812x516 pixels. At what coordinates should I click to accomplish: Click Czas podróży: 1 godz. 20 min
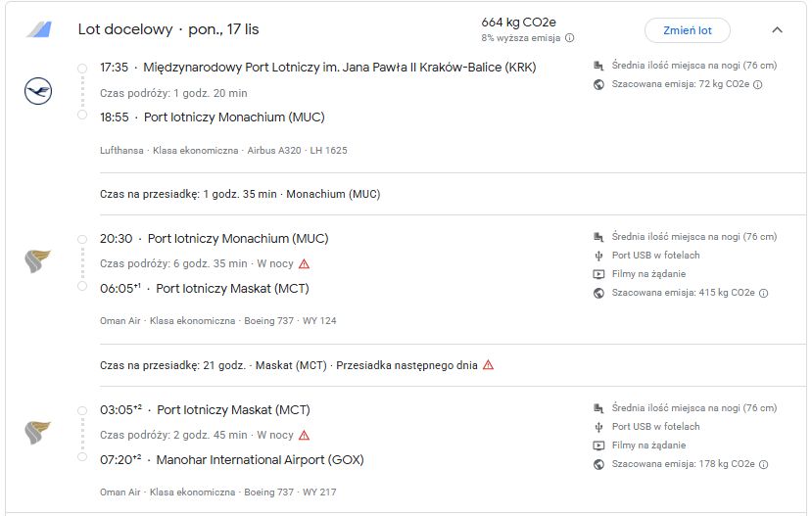point(173,93)
